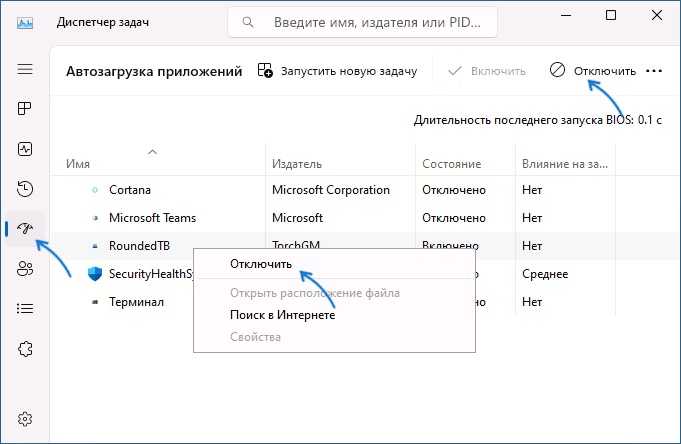Choose Поиск в Интернете menu entry
681x444 pixels.
pos(282,315)
